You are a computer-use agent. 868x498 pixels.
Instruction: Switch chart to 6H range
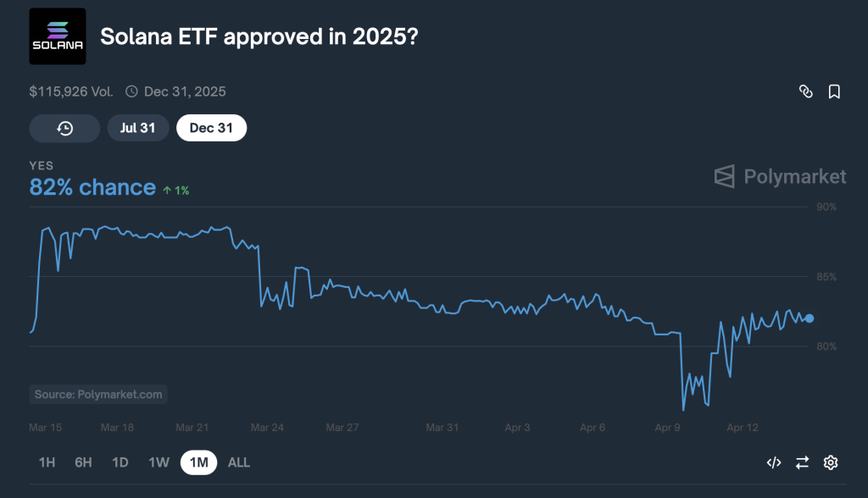[x=83, y=462]
